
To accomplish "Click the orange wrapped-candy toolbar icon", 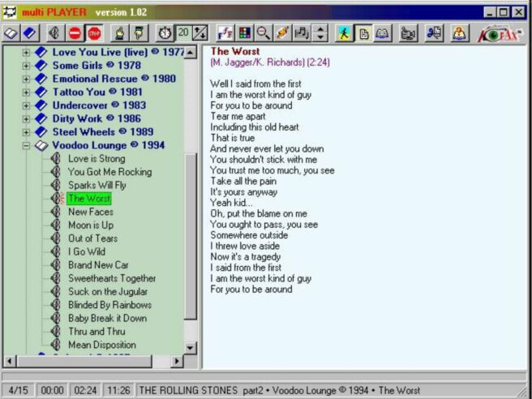I will 282,33.
